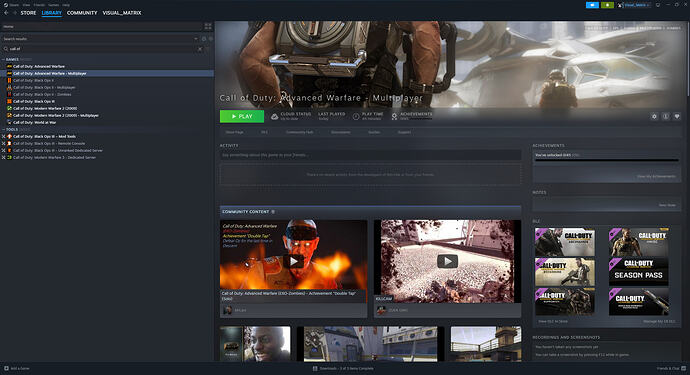Open the Games menu

[x=53, y=5]
